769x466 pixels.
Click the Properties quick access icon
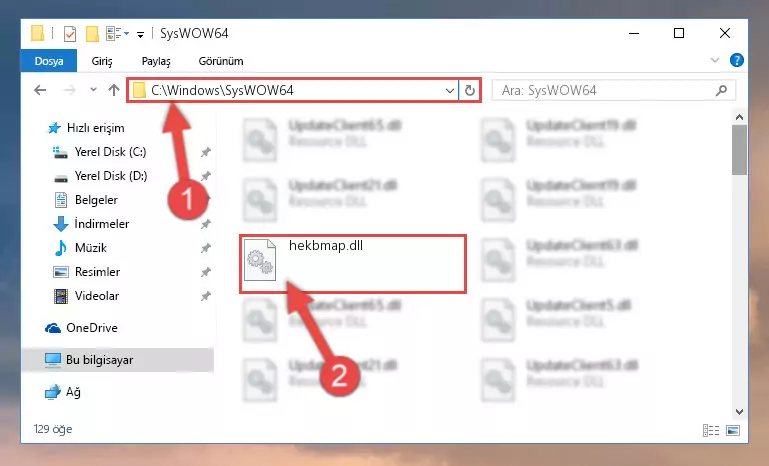70,34
